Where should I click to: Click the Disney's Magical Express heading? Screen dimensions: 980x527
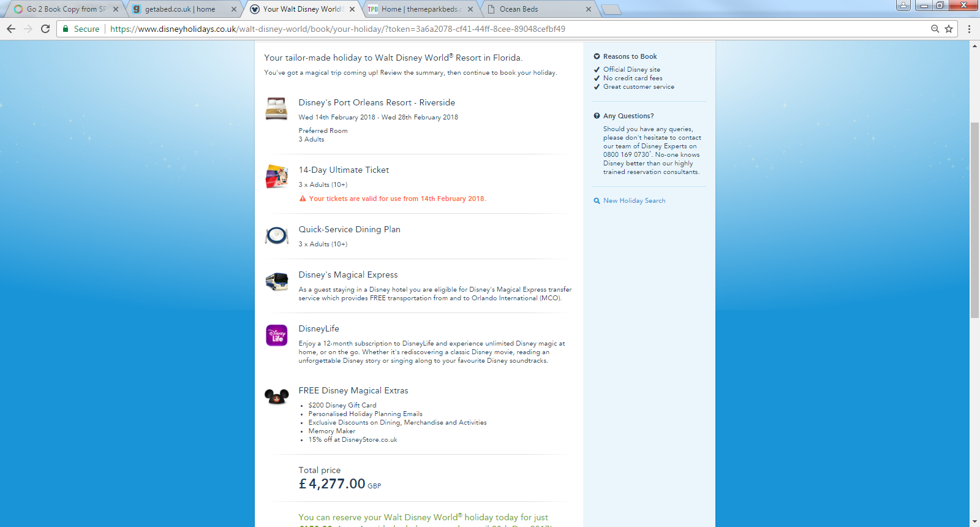tap(348, 275)
